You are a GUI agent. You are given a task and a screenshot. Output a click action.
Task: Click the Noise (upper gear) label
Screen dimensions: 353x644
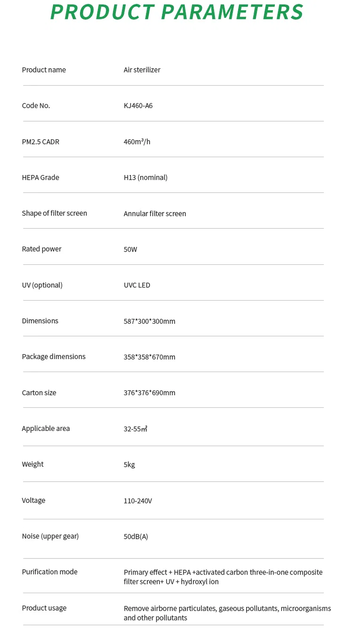pos(50,536)
